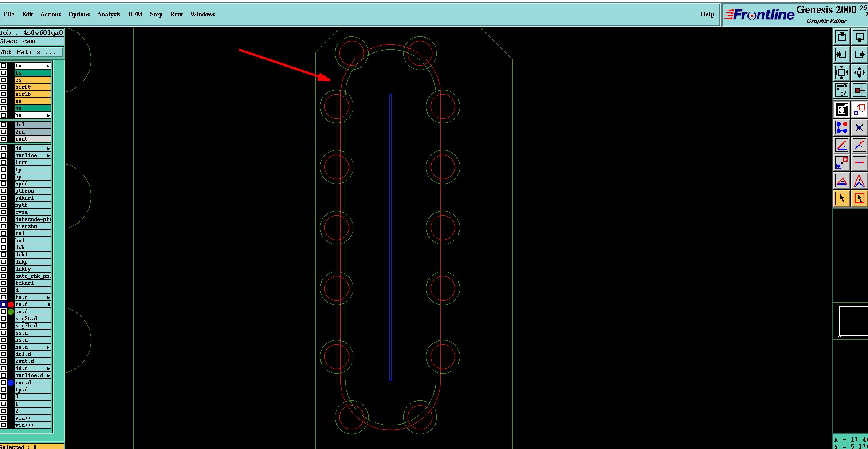
Task: Toggle the checkbox for layer ts
Action: tap(4, 73)
